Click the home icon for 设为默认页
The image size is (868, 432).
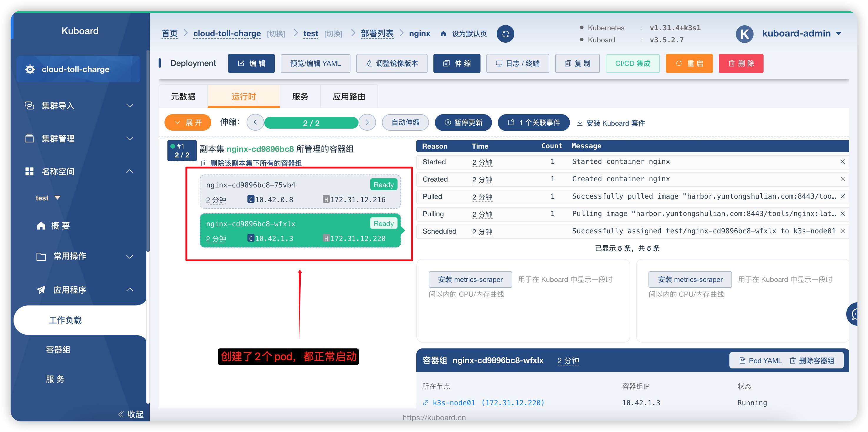(x=443, y=34)
